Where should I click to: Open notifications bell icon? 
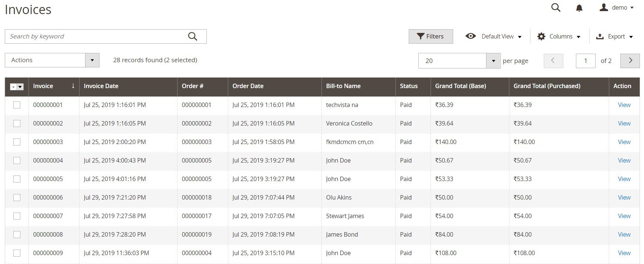(579, 8)
